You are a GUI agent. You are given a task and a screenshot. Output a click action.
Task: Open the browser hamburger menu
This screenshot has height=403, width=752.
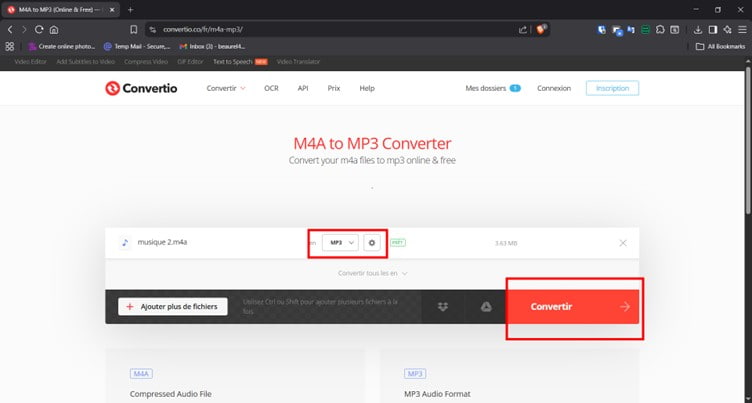742,29
